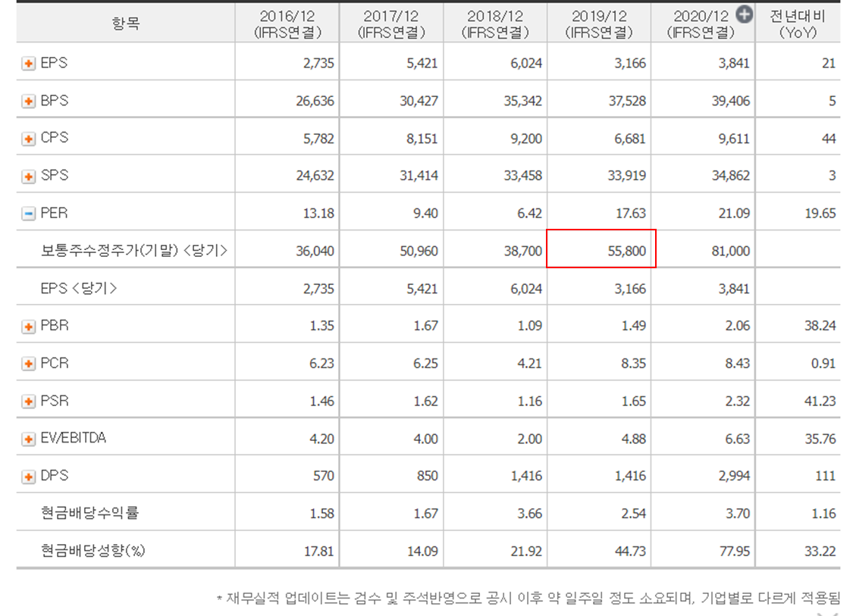This screenshot has width=853, height=616.
Task: Click the DPS 2016/12 value 570
Action: (x=323, y=477)
